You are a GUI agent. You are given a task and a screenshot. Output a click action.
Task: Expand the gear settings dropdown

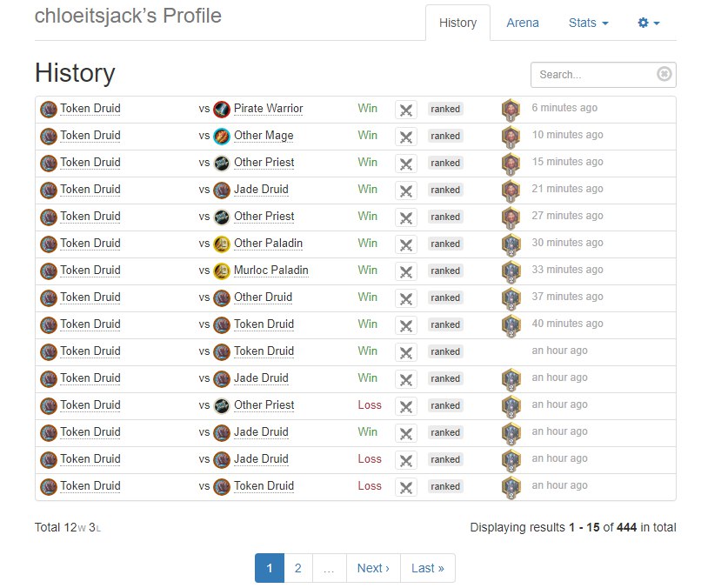[x=649, y=23]
